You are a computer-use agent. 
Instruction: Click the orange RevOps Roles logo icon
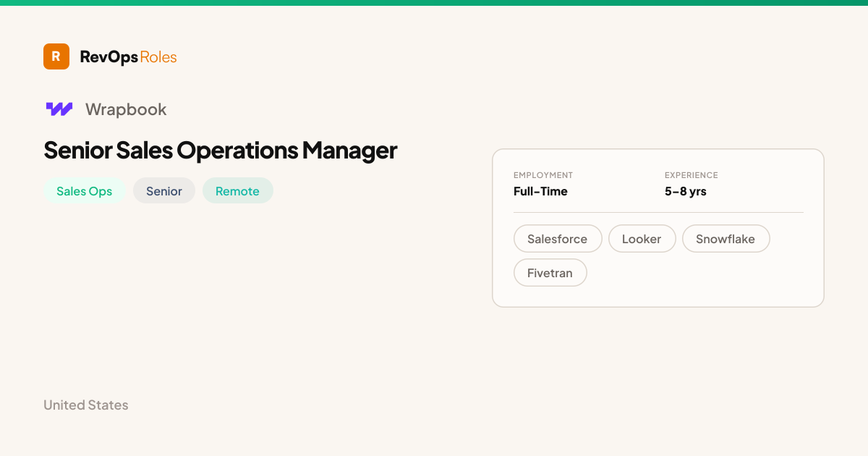point(56,56)
